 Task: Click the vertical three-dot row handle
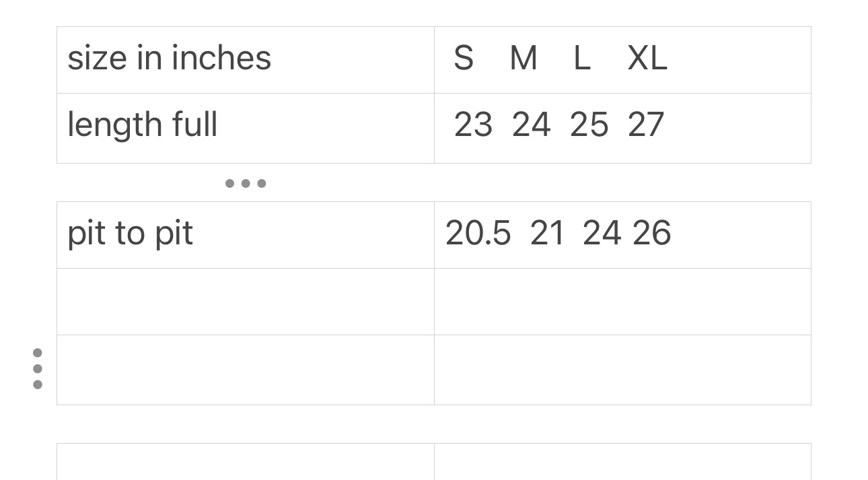point(38,369)
